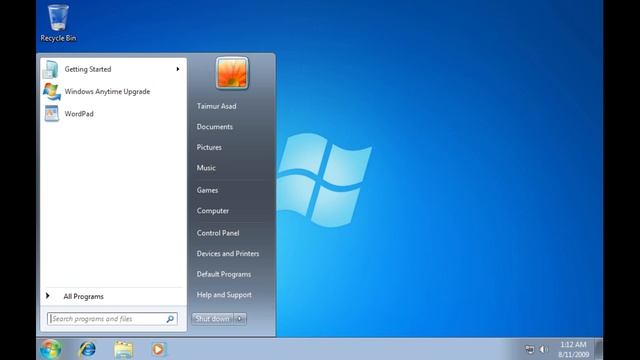Click the Getting Started icon in Start menu
Viewport: 640px width, 360px height.
coord(51,69)
